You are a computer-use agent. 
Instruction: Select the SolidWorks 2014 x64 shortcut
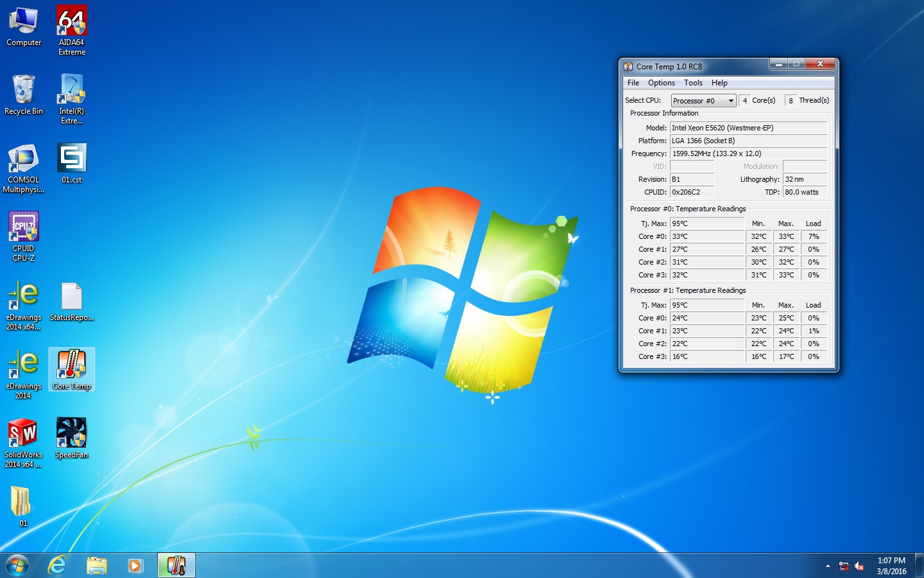click(24, 443)
